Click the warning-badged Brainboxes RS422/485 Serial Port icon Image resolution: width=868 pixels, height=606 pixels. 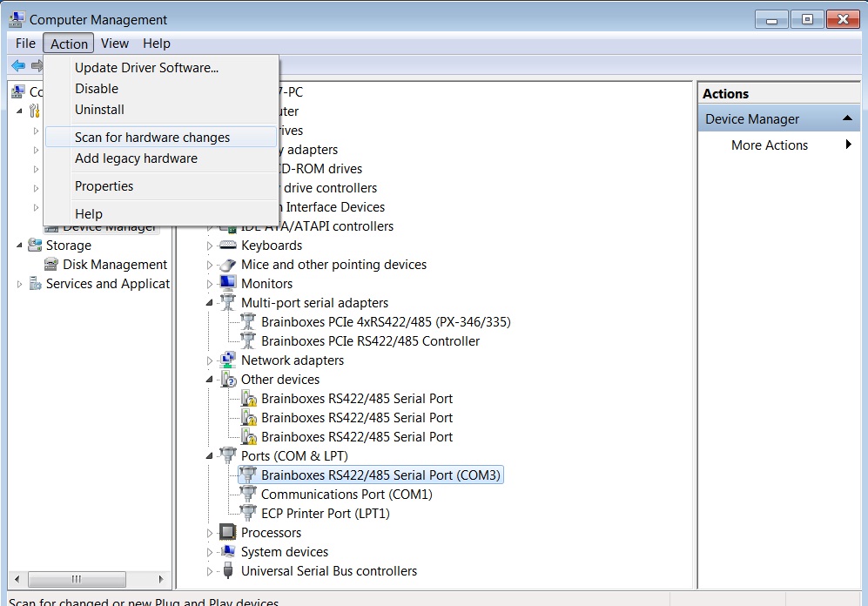pyautogui.click(x=247, y=398)
